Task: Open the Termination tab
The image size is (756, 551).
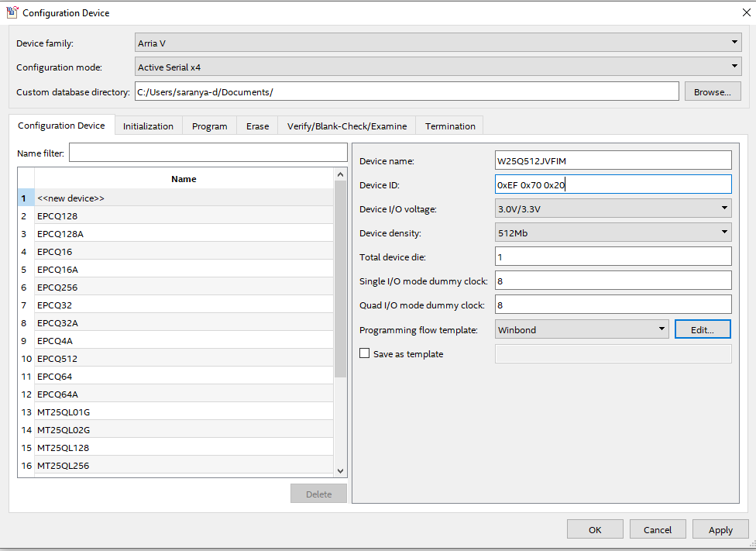Action: (x=450, y=126)
